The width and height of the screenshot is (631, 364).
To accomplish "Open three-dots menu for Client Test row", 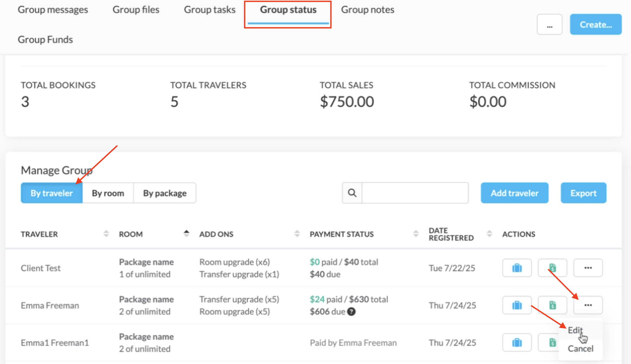I will (x=588, y=268).
